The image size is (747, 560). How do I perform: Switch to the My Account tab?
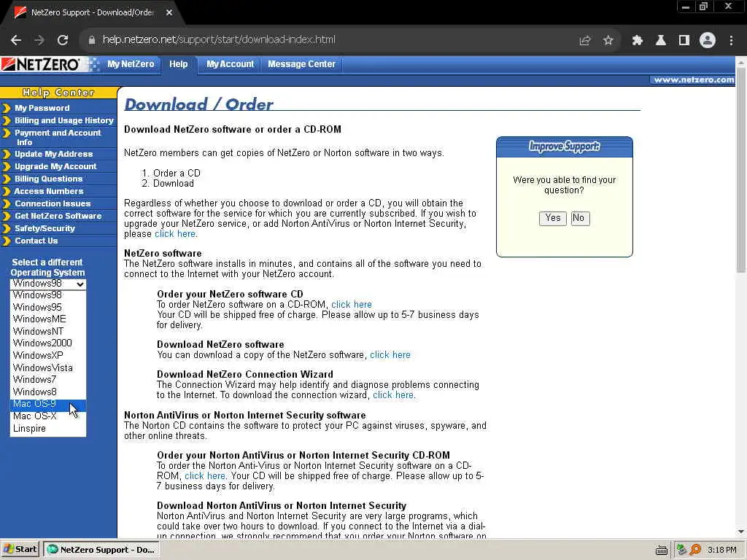[x=230, y=64]
